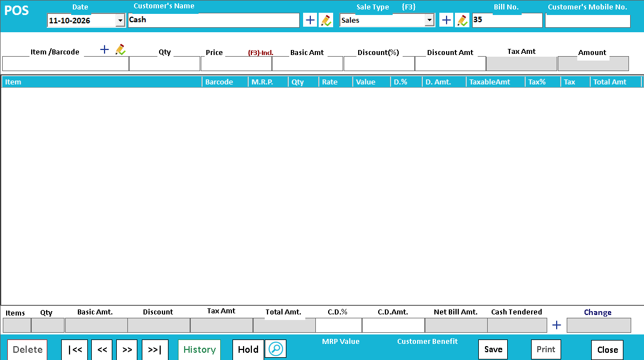Click the Basic Amt entry field

(x=308, y=64)
